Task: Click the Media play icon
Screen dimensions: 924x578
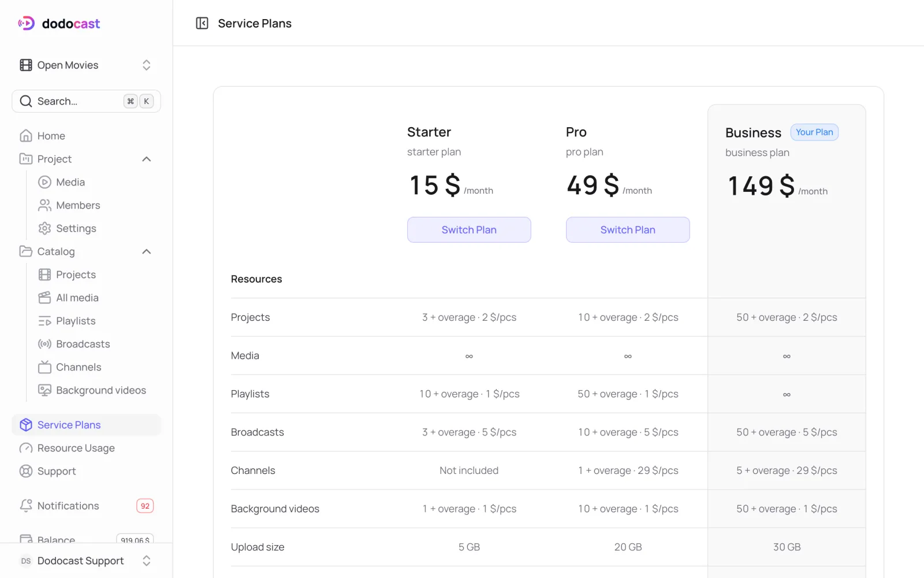Action: click(44, 182)
